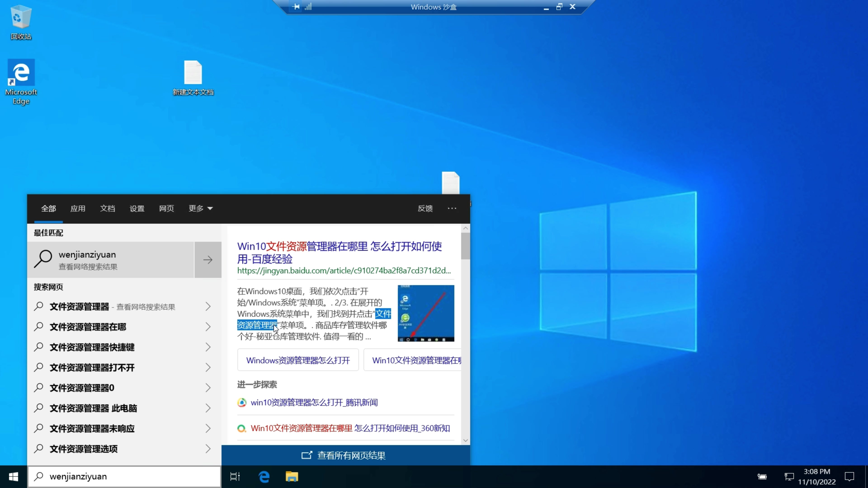This screenshot has width=868, height=488.
Task: Click the Win10文件资源管理器在 related search button
Action: tap(413, 360)
